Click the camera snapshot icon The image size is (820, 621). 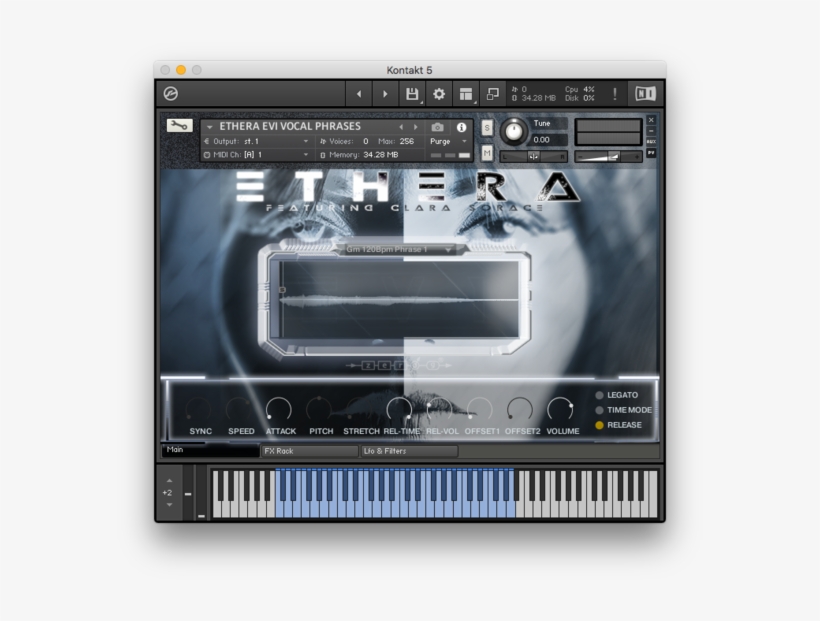(438, 128)
